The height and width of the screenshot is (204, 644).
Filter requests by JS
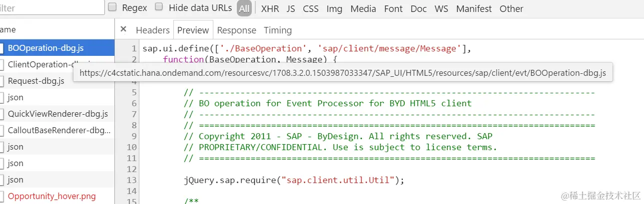tap(291, 8)
